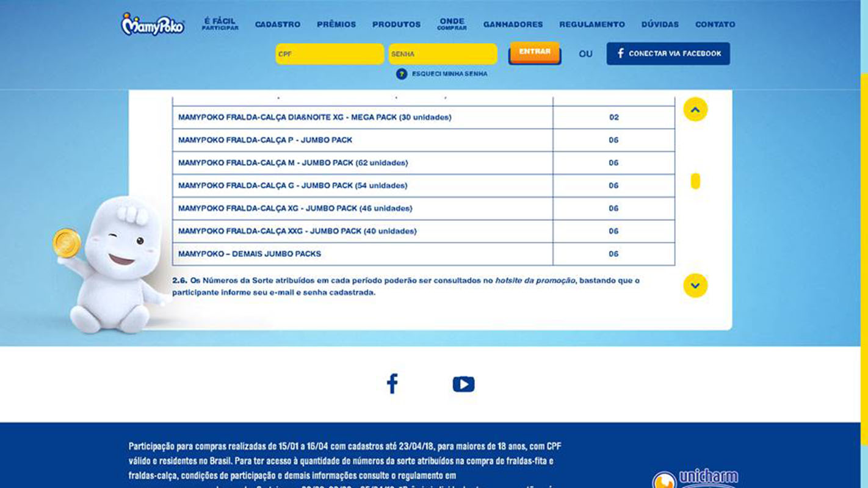Screen dimensions: 868x488
Task: Open the Cadastro menu item
Action: coord(278,24)
